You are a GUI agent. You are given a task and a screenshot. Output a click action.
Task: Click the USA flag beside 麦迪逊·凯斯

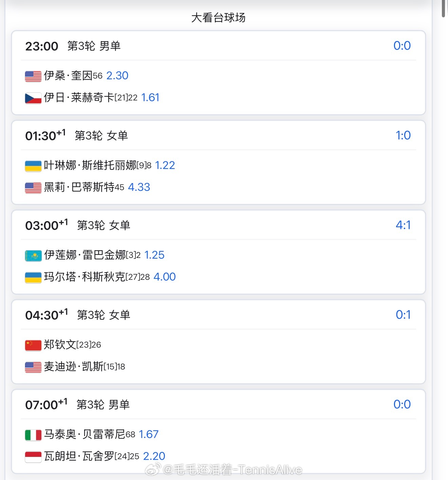point(33,367)
